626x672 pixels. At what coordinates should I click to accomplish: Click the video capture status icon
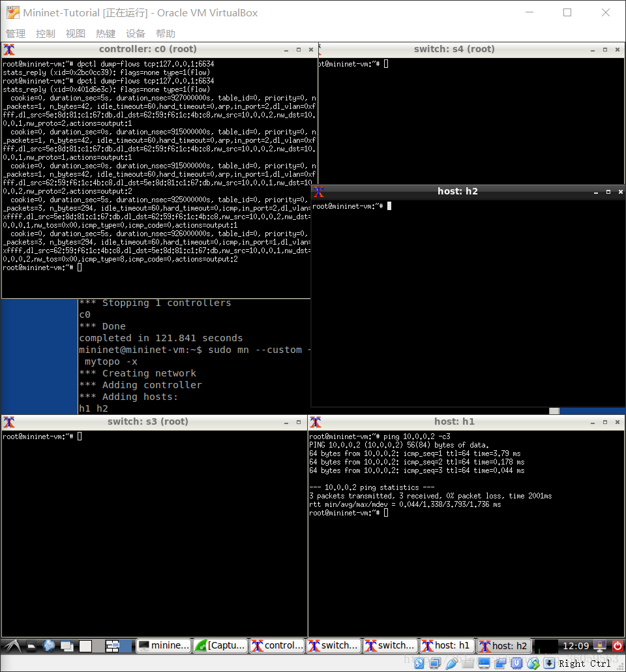click(x=500, y=664)
